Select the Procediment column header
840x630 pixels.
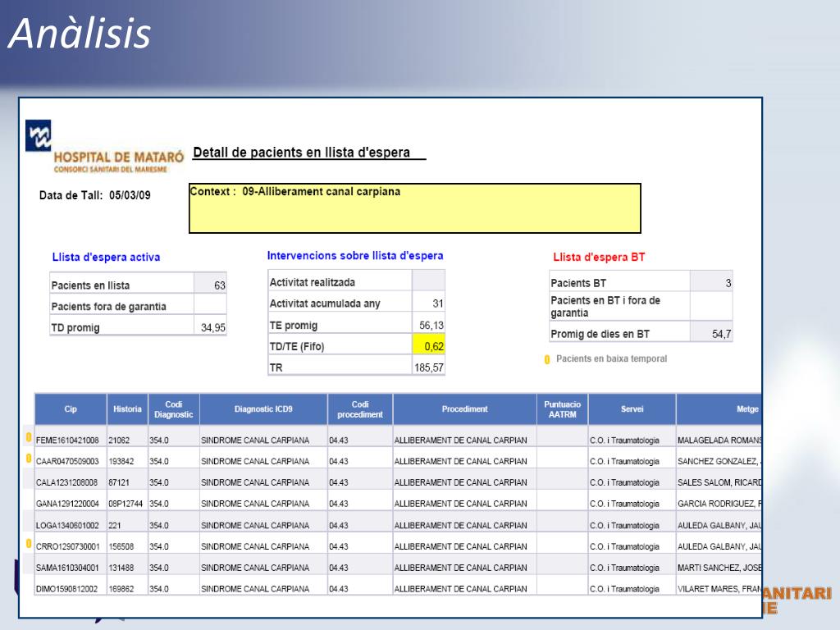[464, 409]
